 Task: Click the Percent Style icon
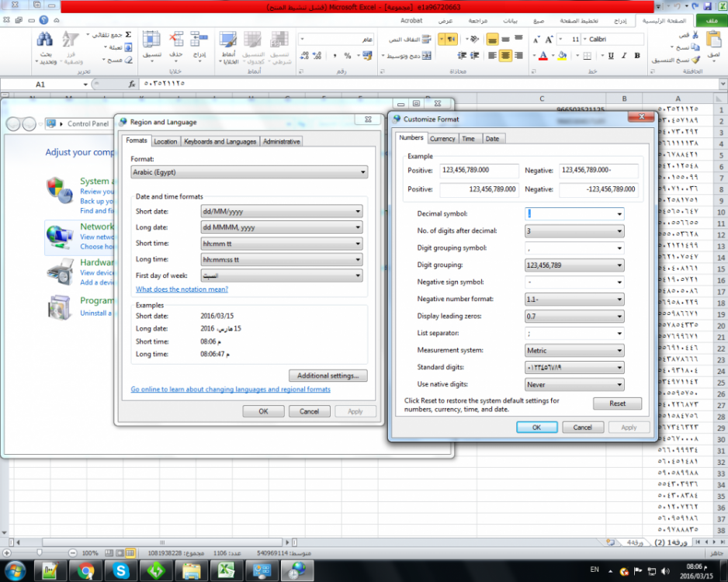click(x=347, y=56)
